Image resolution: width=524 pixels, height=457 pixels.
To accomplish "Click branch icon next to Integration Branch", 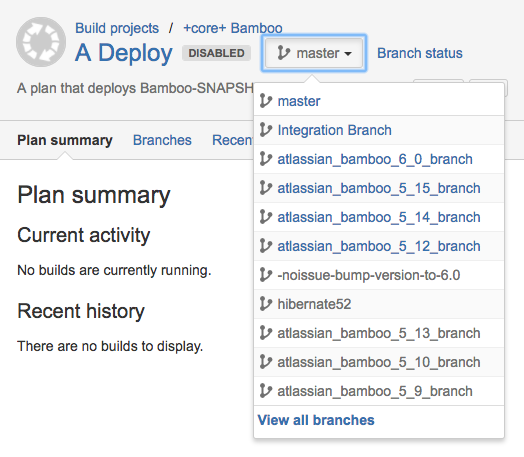I will click(x=266, y=130).
